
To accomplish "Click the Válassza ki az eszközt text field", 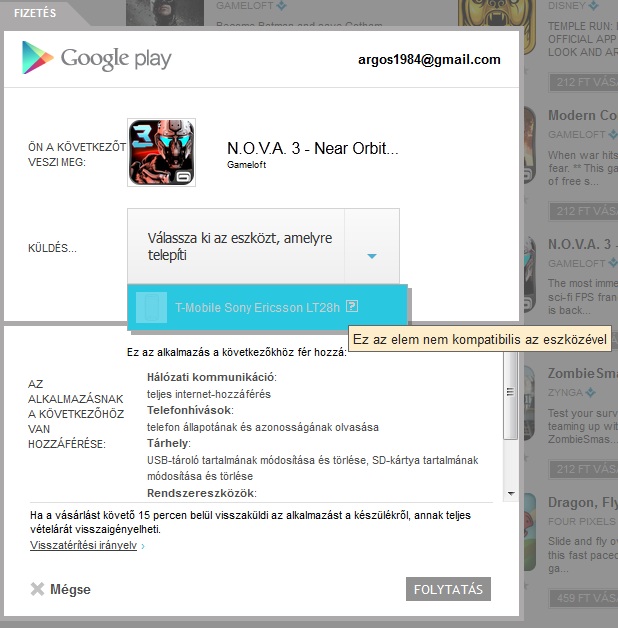I will (x=236, y=246).
